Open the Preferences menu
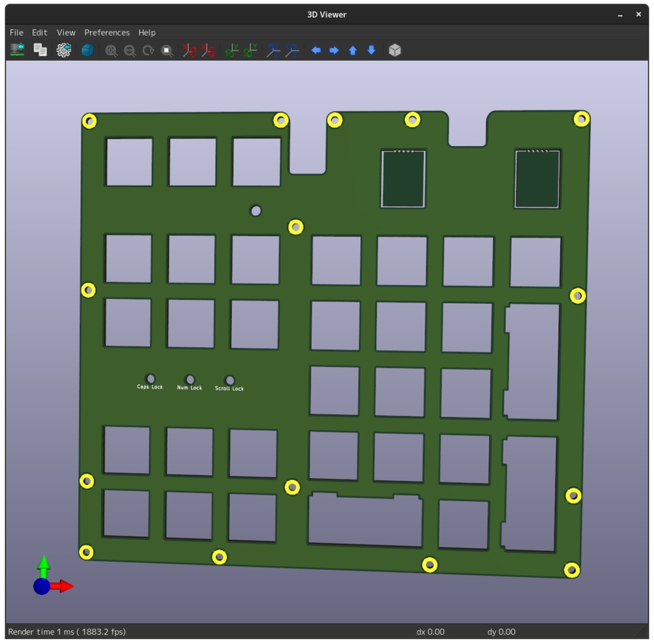Screen dimensions: 654x644 click(x=107, y=32)
